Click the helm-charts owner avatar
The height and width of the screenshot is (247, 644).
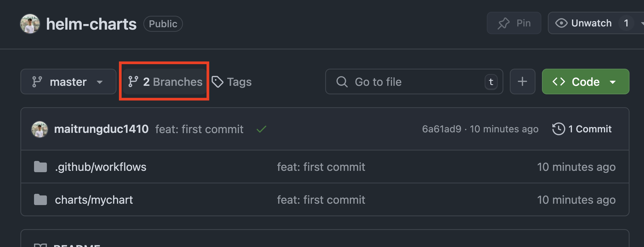tap(30, 24)
